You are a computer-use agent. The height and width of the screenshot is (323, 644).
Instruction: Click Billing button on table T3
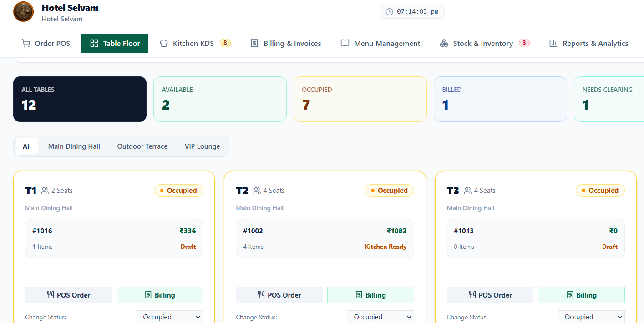click(581, 295)
